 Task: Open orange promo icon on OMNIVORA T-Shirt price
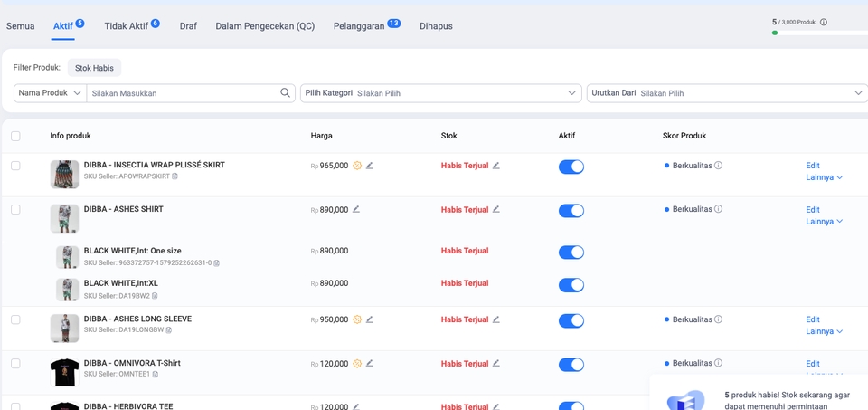(x=357, y=364)
